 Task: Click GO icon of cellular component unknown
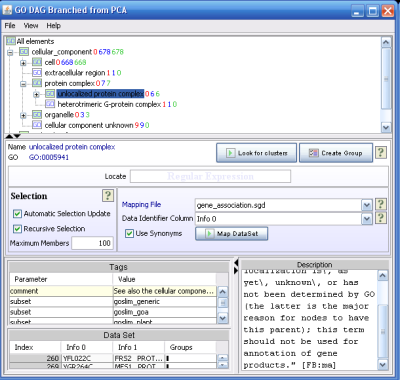click(x=37, y=125)
